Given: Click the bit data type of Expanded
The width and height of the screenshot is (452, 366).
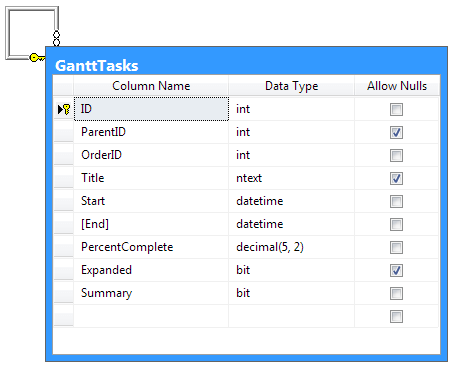Looking at the screenshot, I should (x=292, y=270).
